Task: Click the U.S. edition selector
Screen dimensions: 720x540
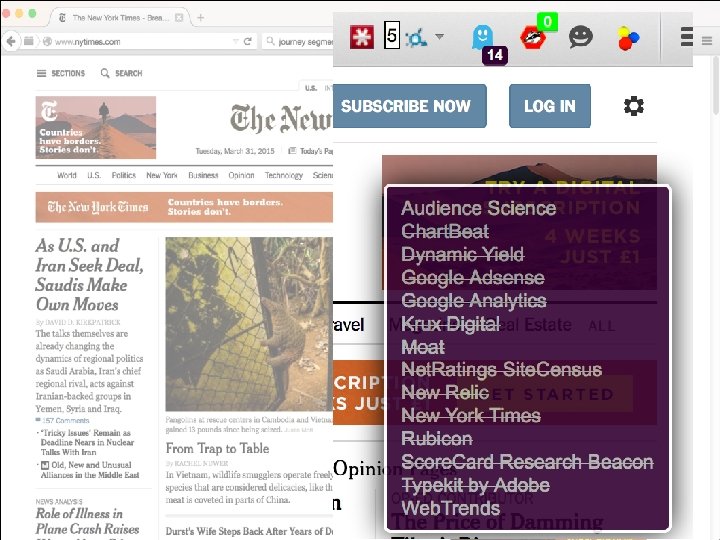Action: (311, 88)
